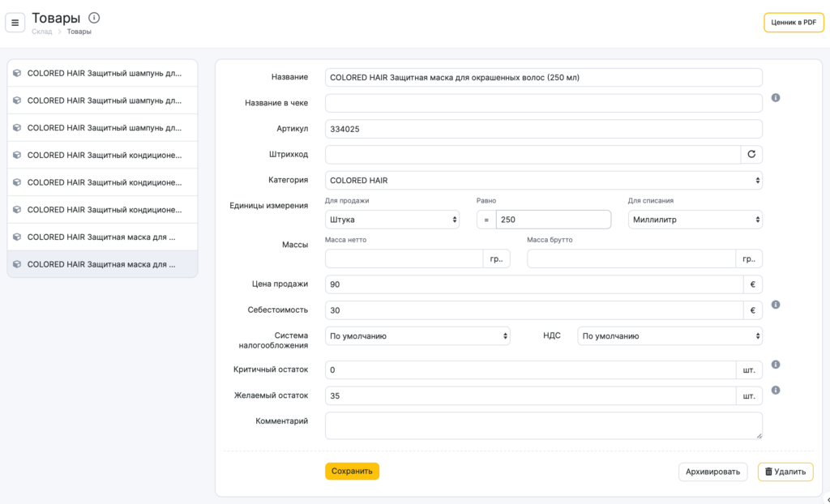Screen dimensions: 830x504
Task: Click info icon beside Желаемый остаток
Action: [775, 391]
